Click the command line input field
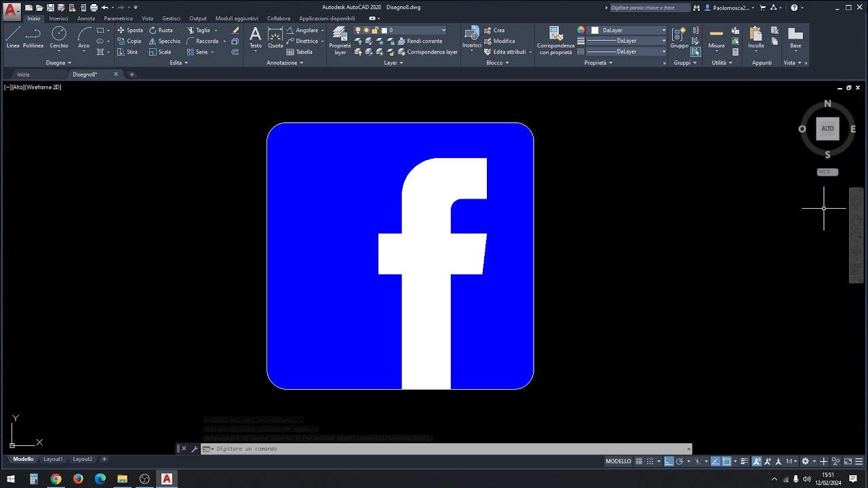This screenshot has height=488, width=868. pyautogui.click(x=448, y=449)
